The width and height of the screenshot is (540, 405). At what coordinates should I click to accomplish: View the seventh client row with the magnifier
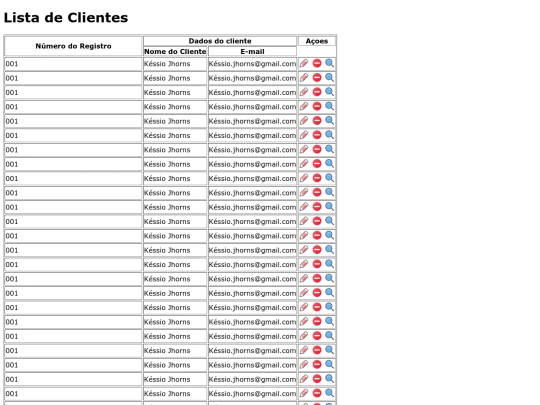pyautogui.click(x=329, y=149)
